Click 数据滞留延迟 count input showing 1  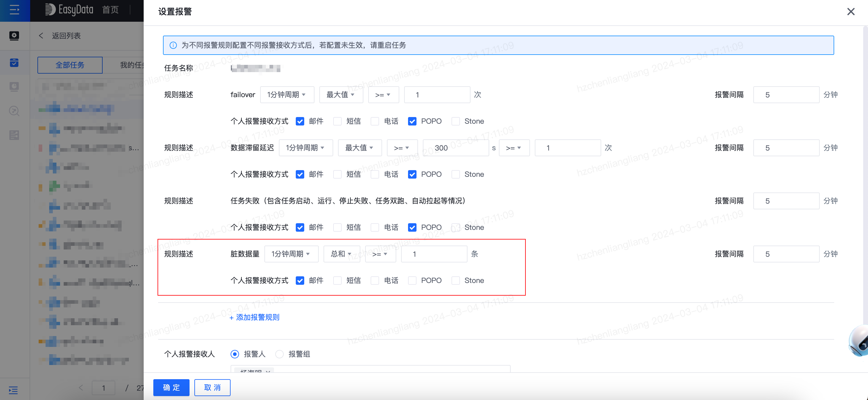(568, 148)
